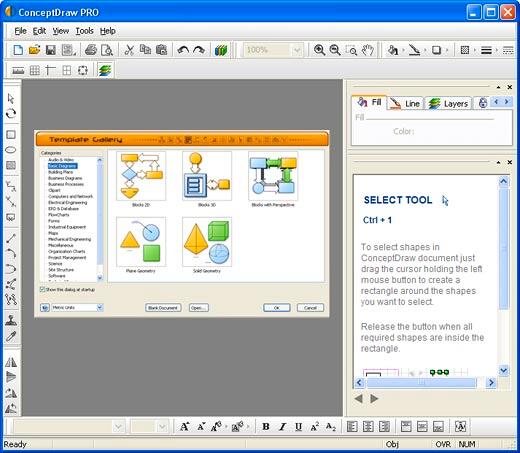
Task: Click the Flip Horizontal icon
Action: click(x=11, y=362)
